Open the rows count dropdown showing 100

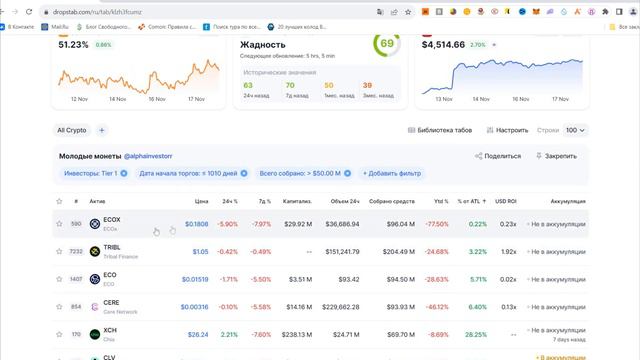click(x=575, y=130)
